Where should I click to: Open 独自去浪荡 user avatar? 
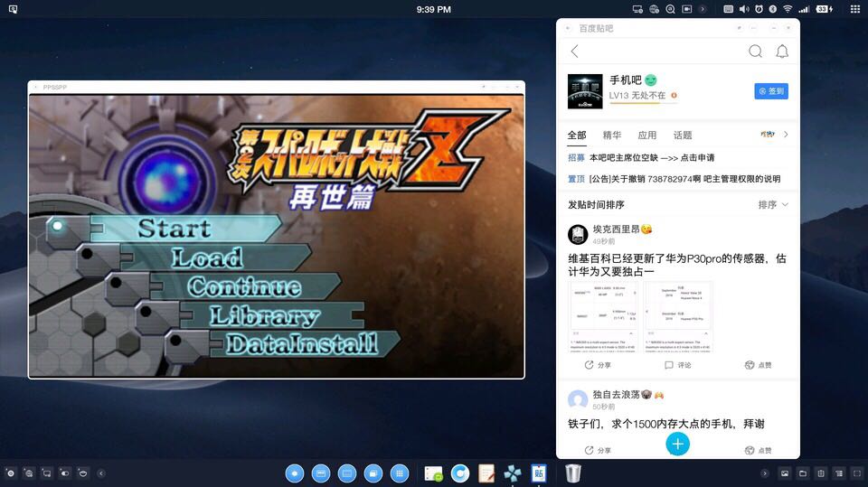[x=578, y=399]
